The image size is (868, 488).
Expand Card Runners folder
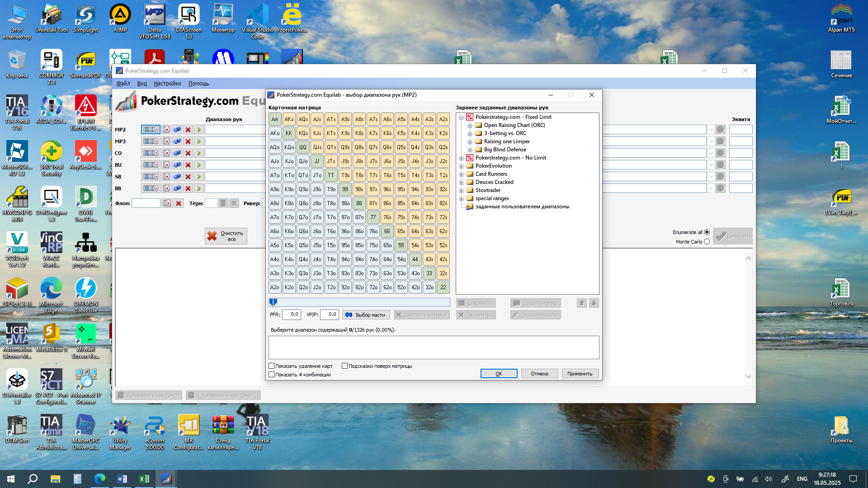[462, 174]
